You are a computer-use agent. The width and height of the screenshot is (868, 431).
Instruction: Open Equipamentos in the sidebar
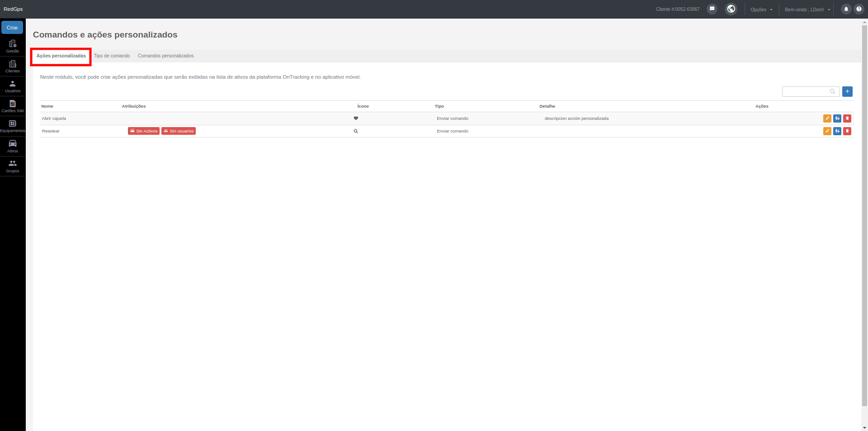13,126
